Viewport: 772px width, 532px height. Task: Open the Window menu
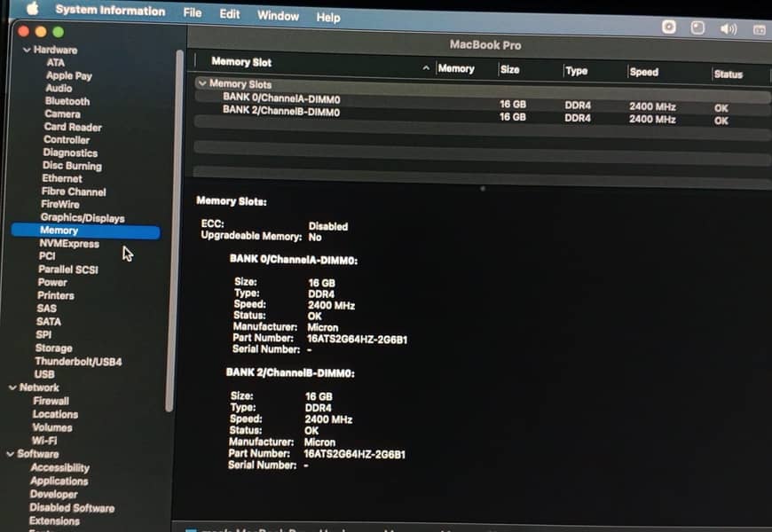coord(278,16)
